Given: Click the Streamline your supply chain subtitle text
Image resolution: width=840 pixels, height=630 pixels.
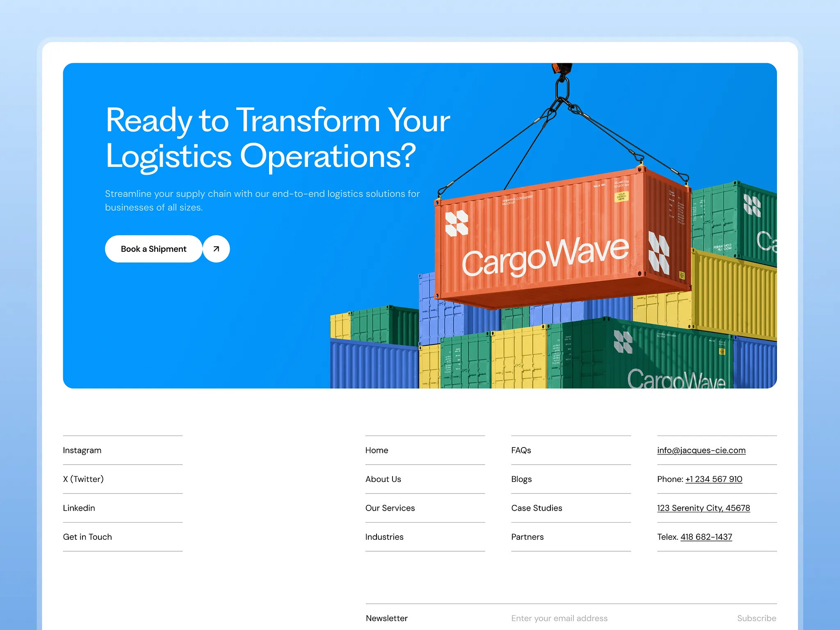Looking at the screenshot, I should pos(262,200).
